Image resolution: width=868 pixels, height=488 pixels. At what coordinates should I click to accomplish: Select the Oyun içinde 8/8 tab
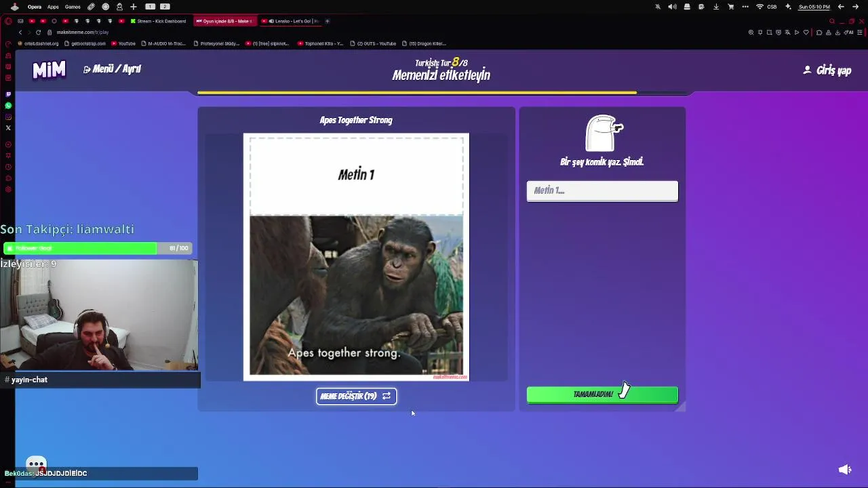pos(224,21)
